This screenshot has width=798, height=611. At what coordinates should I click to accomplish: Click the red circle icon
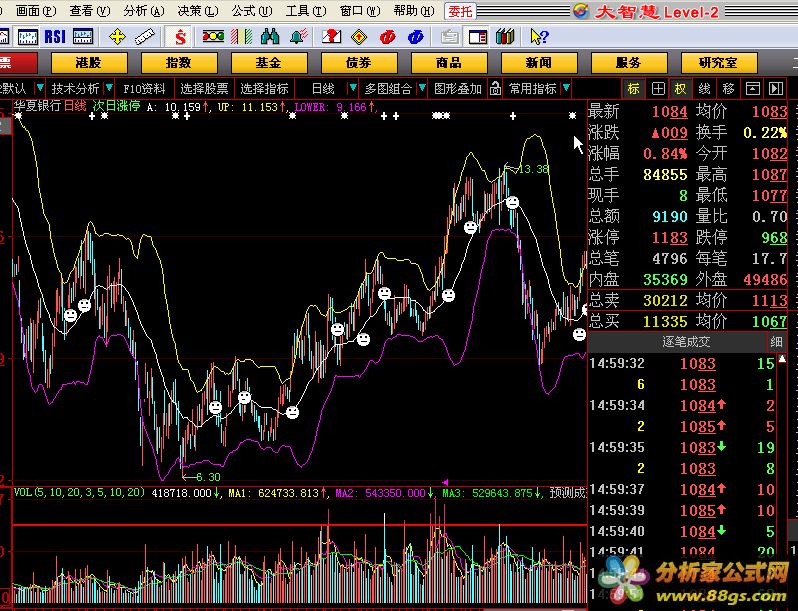pos(388,37)
